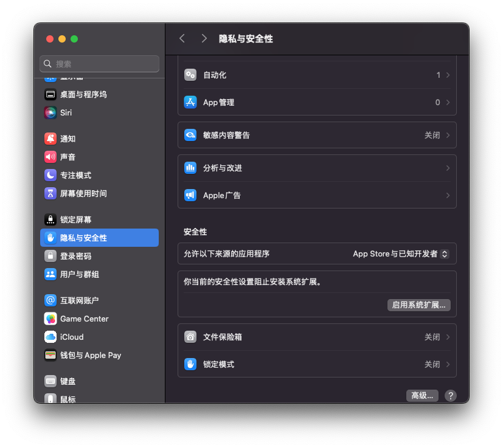Click the 文件保险箱 icon
The height and width of the screenshot is (448, 503).
(x=190, y=337)
